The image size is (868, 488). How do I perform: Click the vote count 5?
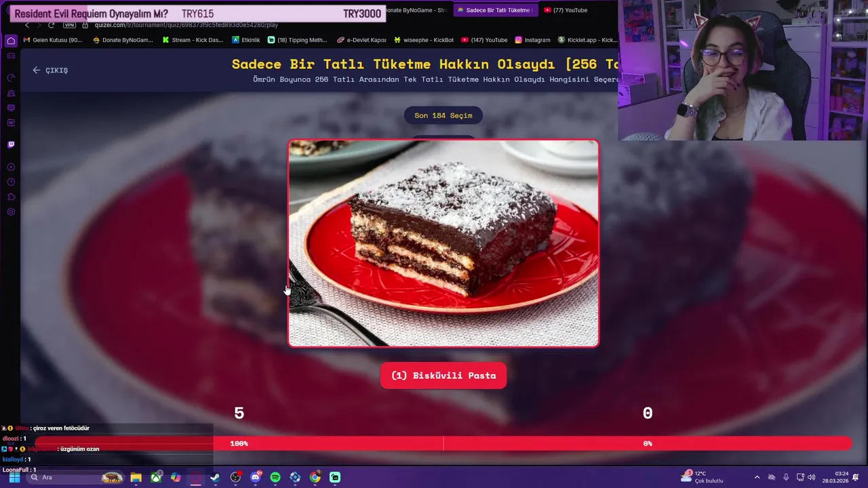pos(239,413)
